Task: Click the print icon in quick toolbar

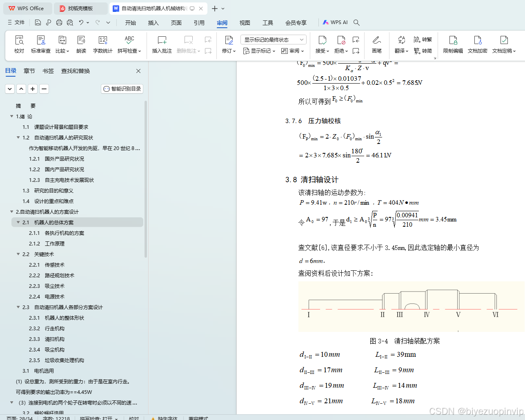Action: (x=59, y=22)
